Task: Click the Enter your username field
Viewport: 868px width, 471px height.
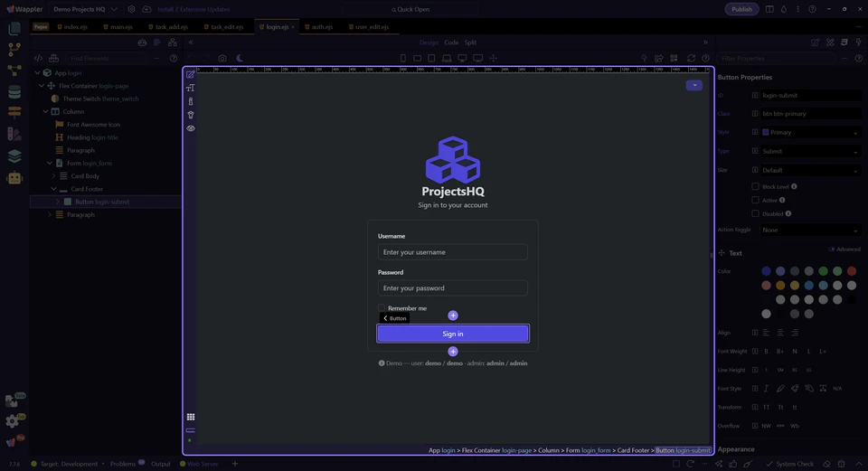Action: click(453, 252)
